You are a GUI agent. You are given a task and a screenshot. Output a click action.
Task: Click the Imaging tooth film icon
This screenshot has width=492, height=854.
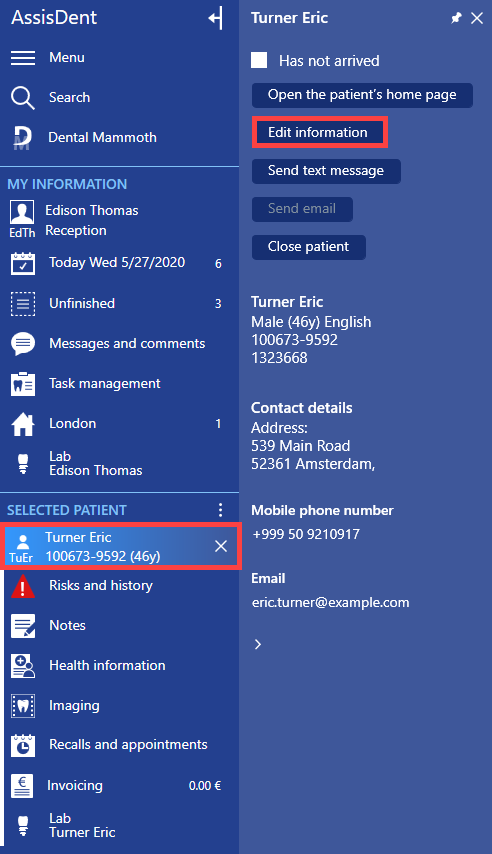click(x=23, y=706)
